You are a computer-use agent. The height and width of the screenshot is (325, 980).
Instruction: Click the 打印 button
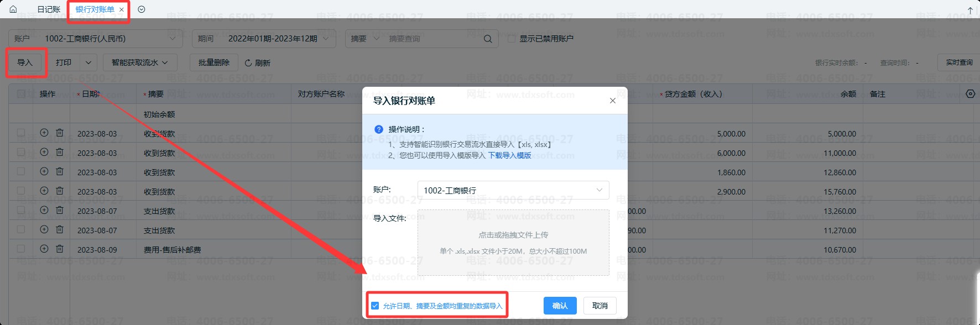64,62
